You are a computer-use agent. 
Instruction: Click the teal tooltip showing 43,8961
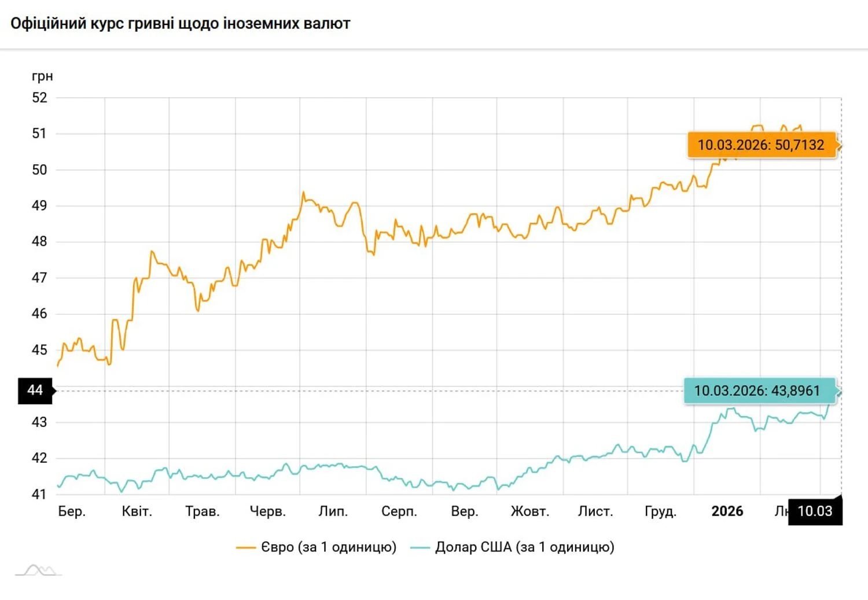tap(757, 391)
